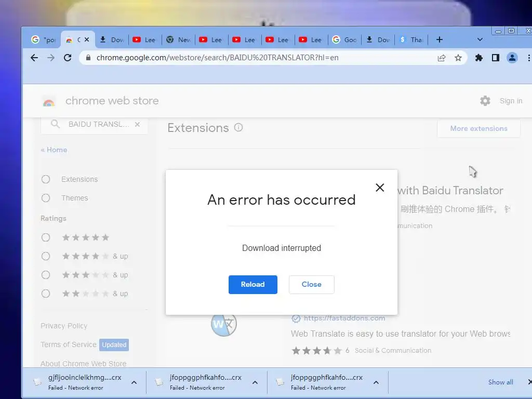
Task: Open the Chrome profile avatar icon
Action: coord(512,58)
